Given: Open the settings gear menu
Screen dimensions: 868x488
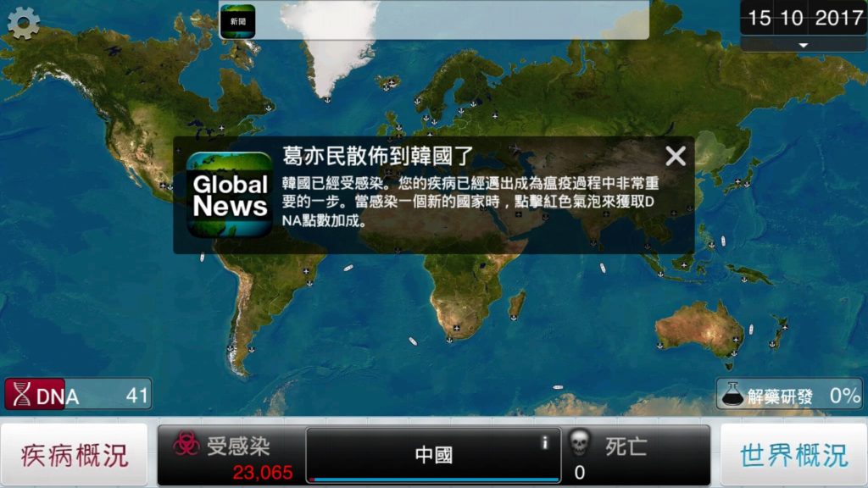Looking at the screenshot, I should pos(23,22).
